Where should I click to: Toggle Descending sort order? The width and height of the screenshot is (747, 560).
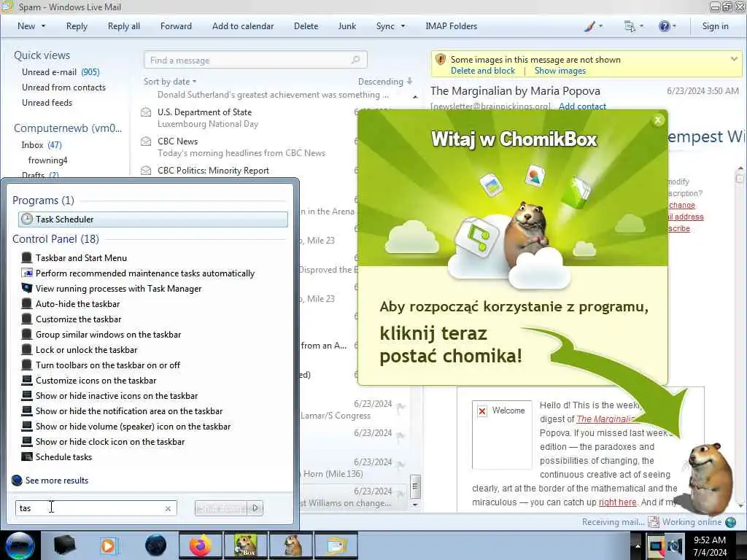(385, 82)
